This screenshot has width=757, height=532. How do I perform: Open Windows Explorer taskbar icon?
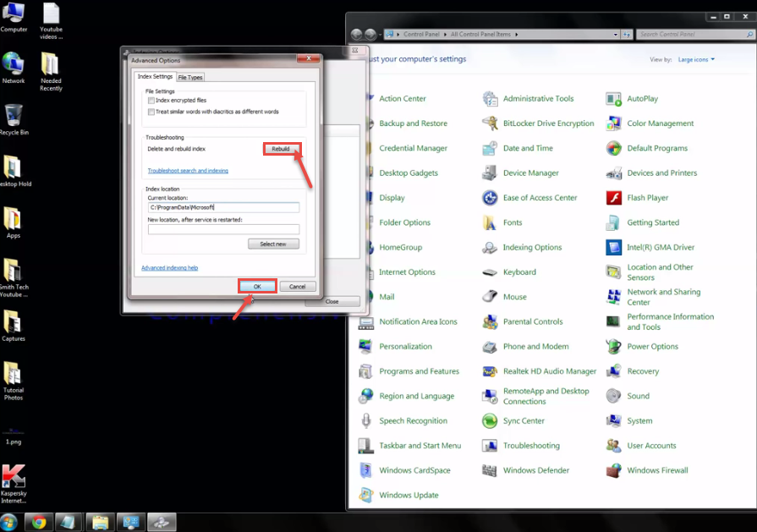101,522
